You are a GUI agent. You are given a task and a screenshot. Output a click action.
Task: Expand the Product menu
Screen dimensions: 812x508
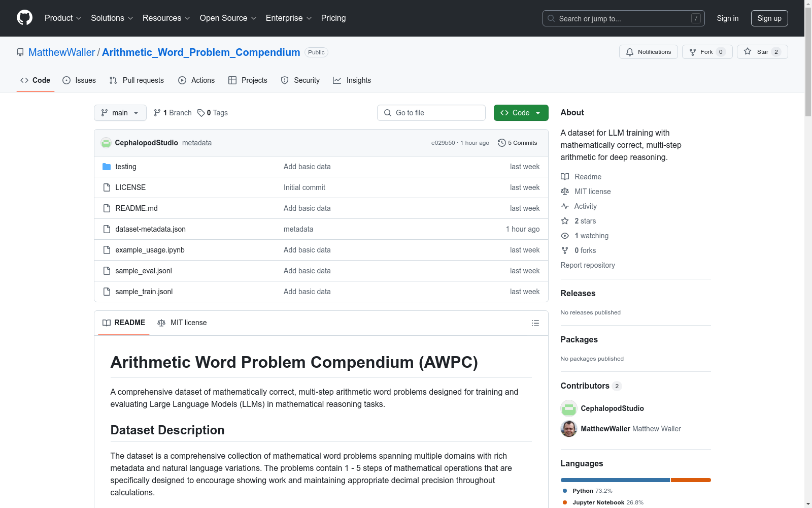click(63, 18)
